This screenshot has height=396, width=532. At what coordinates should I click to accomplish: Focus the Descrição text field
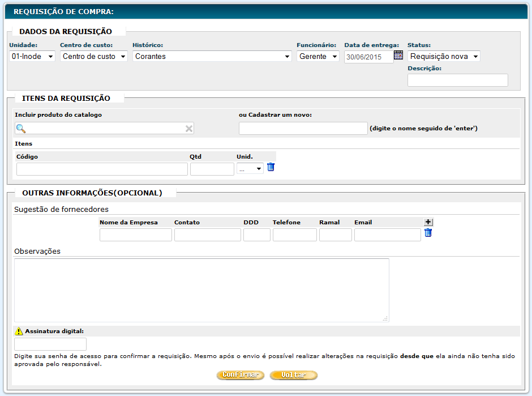tap(457, 80)
